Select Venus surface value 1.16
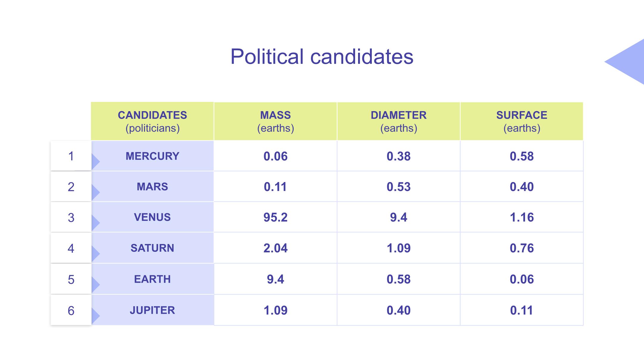644x362 pixels. click(x=522, y=217)
